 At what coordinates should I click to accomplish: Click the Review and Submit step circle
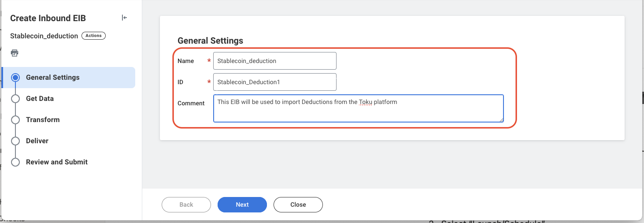point(15,162)
